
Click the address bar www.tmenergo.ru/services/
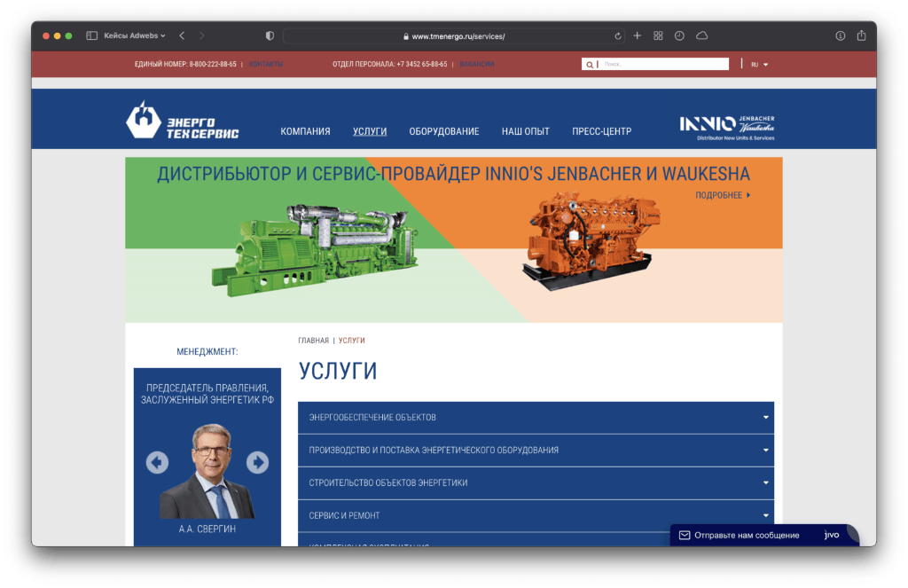tap(453, 35)
